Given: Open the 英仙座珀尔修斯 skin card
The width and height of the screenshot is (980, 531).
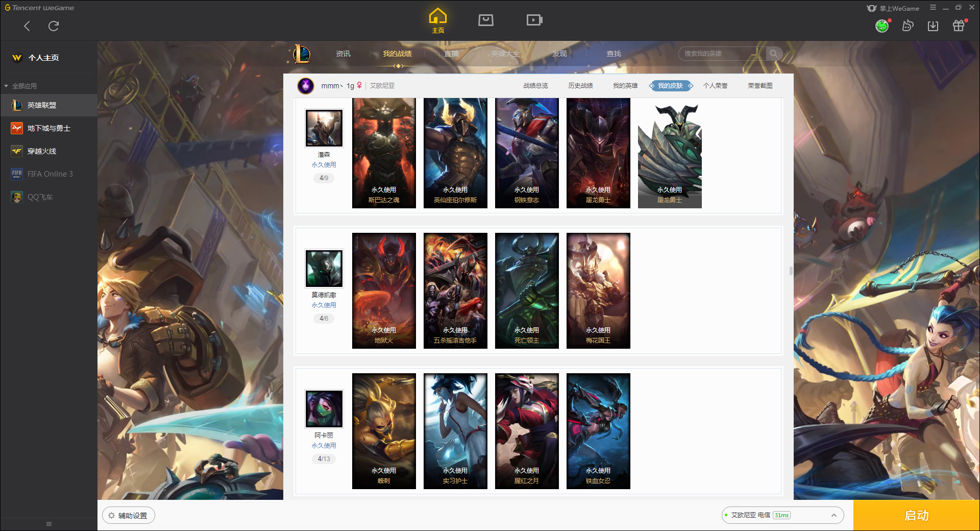Looking at the screenshot, I should [x=455, y=153].
